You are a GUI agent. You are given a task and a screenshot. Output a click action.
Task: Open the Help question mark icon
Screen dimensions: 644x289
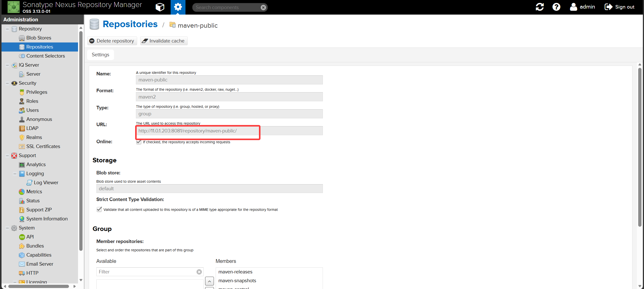tap(556, 7)
